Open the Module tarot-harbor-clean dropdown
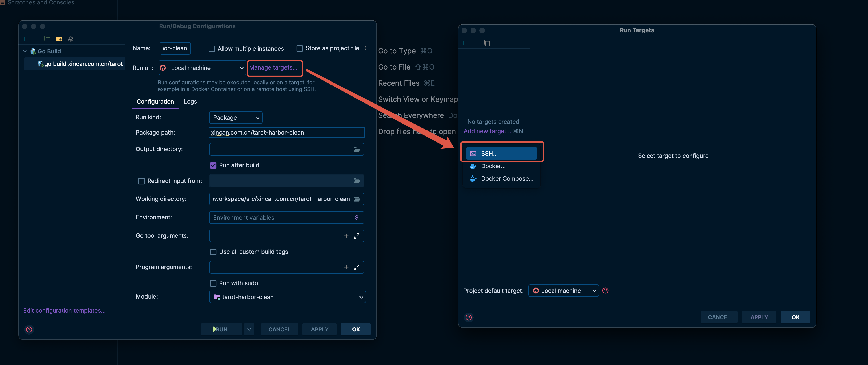Viewport: 868px width, 365px height. click(287, 297)
